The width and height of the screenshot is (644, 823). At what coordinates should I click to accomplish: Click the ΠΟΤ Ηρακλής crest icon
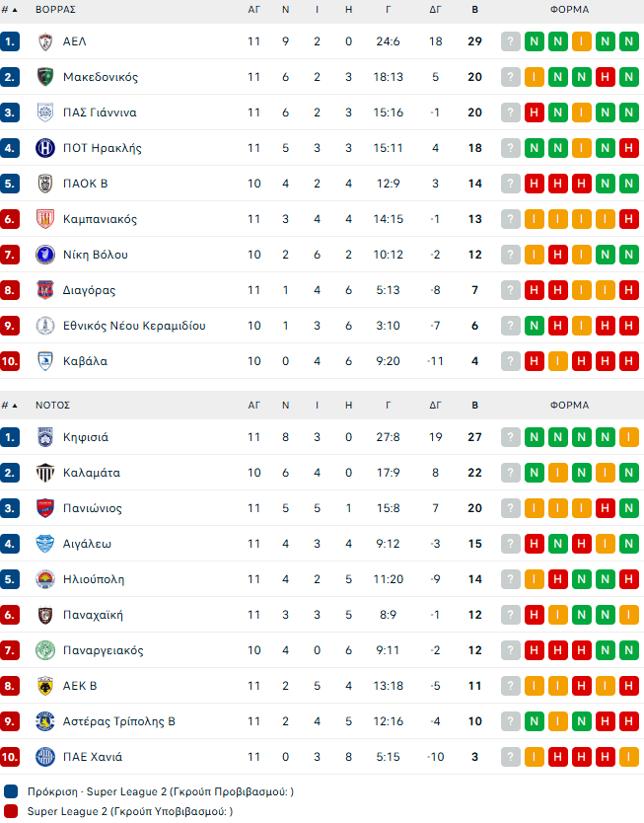click(x=44, y=148)
